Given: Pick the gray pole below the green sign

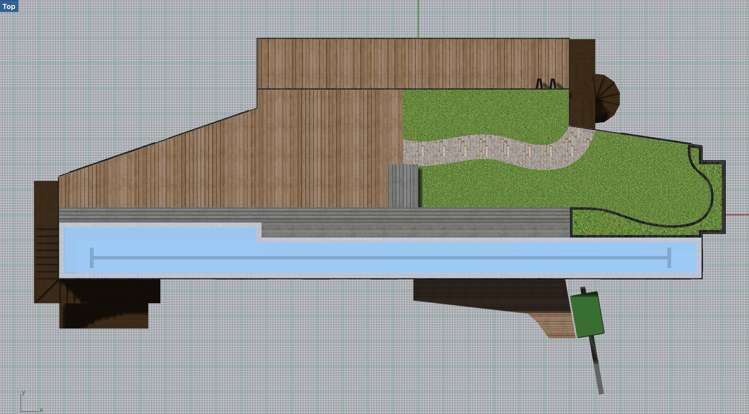Looking at the screenshot, I should point(597,365).
